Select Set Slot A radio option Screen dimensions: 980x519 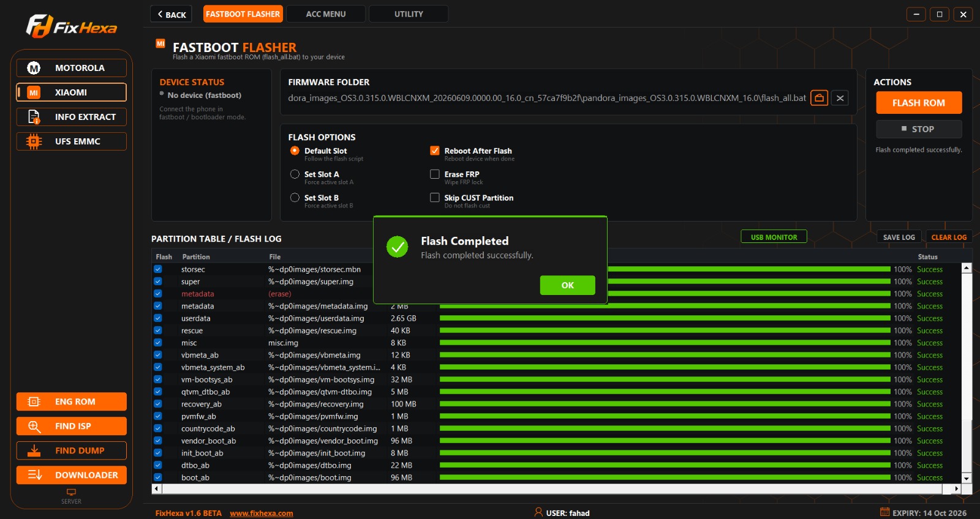pos(295,174)
